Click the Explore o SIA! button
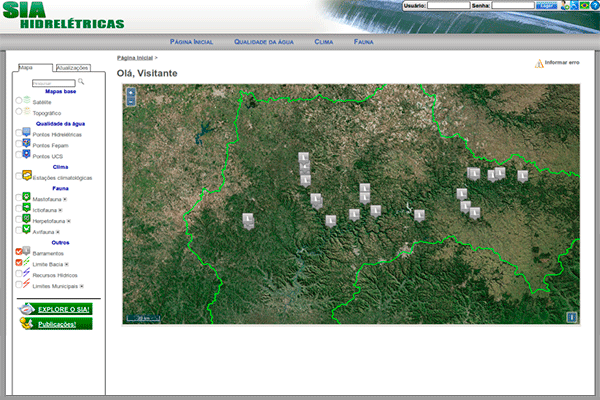 click(x=56, y=309)
